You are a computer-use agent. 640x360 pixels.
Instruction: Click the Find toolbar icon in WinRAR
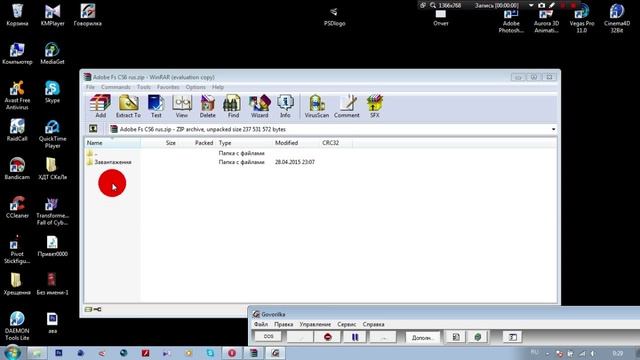pos(233,106)
